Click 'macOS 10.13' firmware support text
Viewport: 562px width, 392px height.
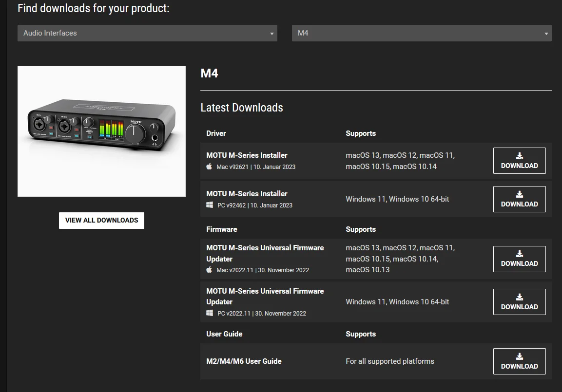click(368, 270)
